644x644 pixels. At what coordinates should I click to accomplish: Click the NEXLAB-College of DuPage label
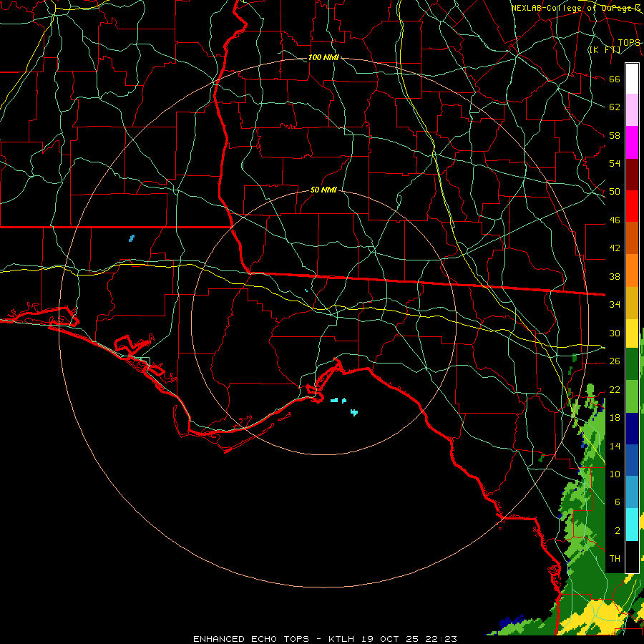(x=576, y=8)
